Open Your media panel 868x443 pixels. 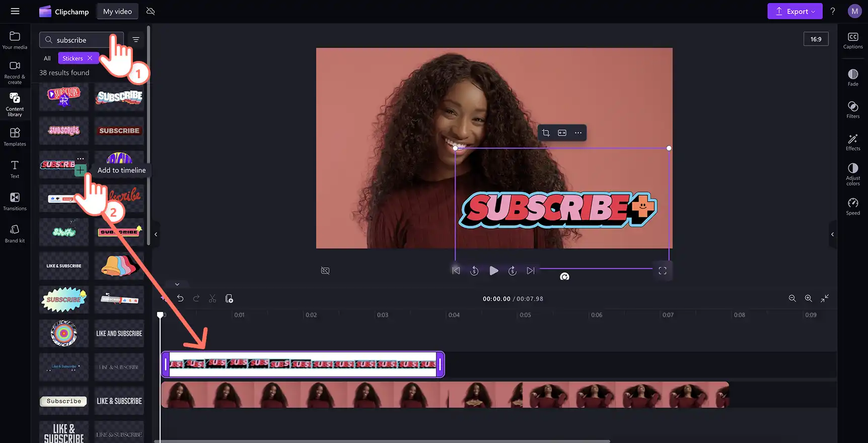(15, 40)
